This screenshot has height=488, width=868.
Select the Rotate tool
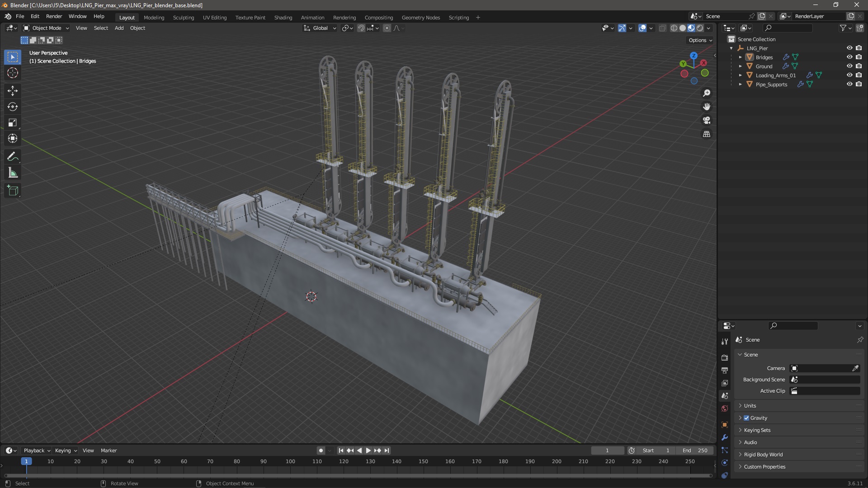click(x=13, y=107)
